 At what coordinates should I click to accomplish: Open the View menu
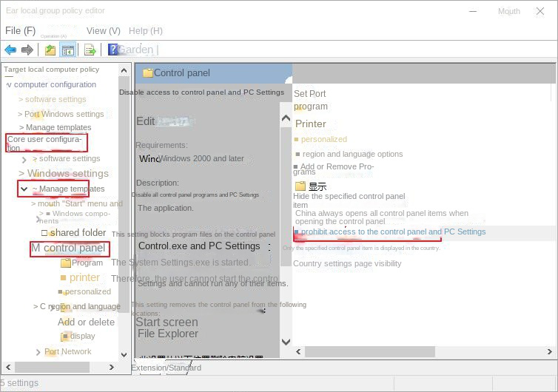tap(103, 31)
